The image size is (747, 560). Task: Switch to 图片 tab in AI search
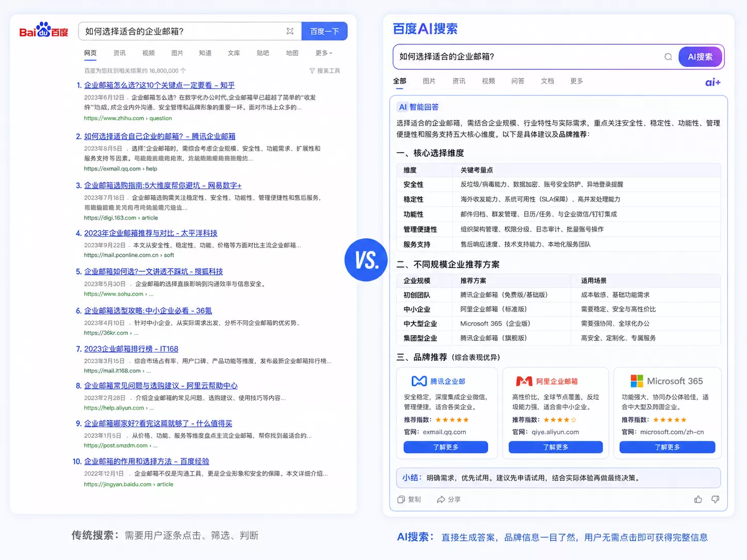pos(429,81)
